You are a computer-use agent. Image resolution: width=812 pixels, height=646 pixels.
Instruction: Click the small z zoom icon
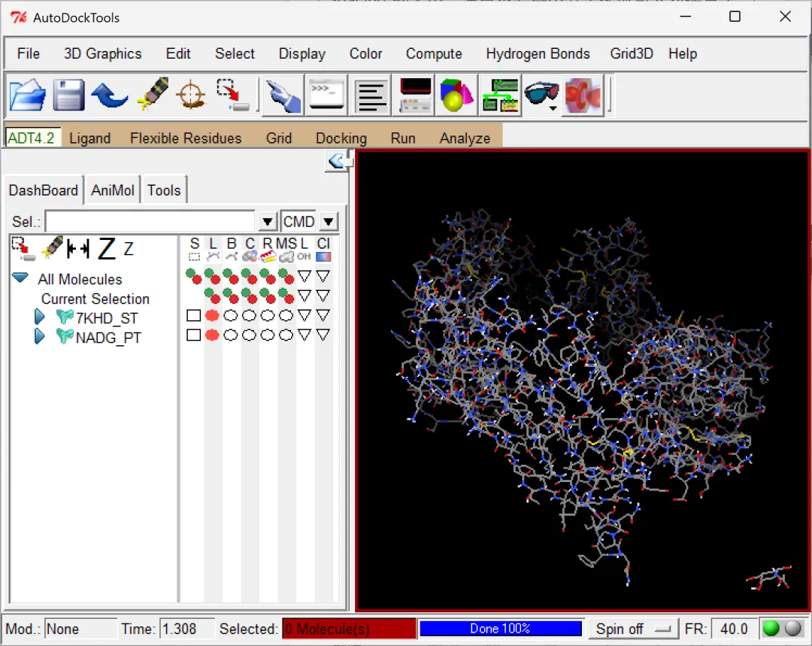click(129, 250)
